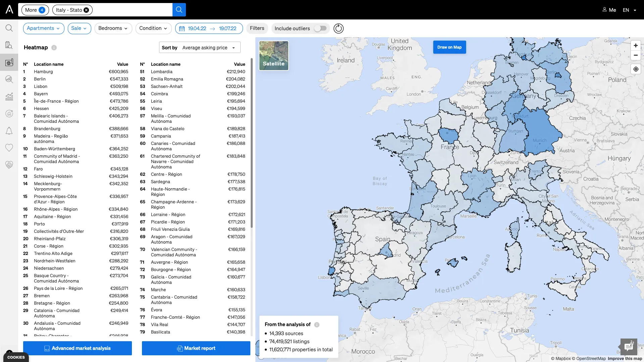Screen dimensions: 644x362
Task: Open the Me account menu
Action: (609, 10)
